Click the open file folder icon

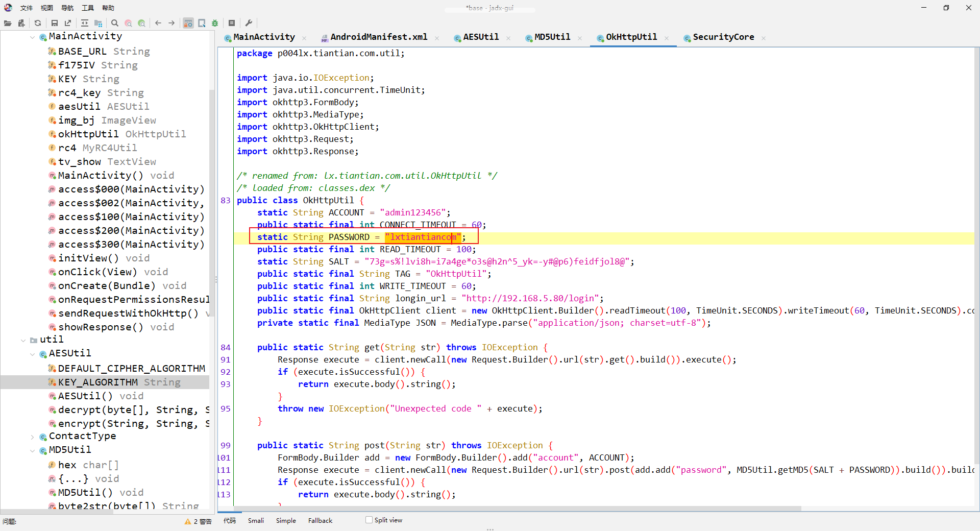tap(8, 23)
